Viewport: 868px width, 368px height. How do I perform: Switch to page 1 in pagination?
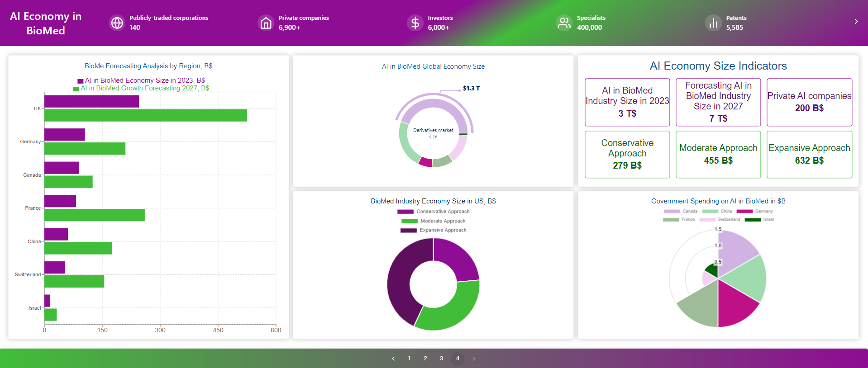[x=409, y=359]
